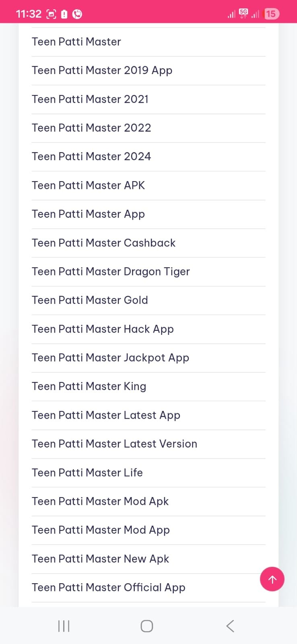Tap the 5G network indicator icon
Image resolution: width=297 pixels, height=644 pixels.
tap(243, 12)
